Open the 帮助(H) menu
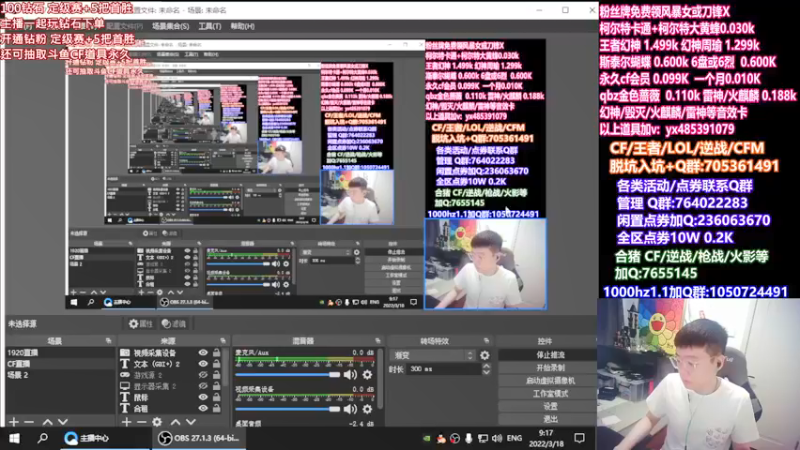The width and height of the screenshot is (800, 450). [242, 26]
